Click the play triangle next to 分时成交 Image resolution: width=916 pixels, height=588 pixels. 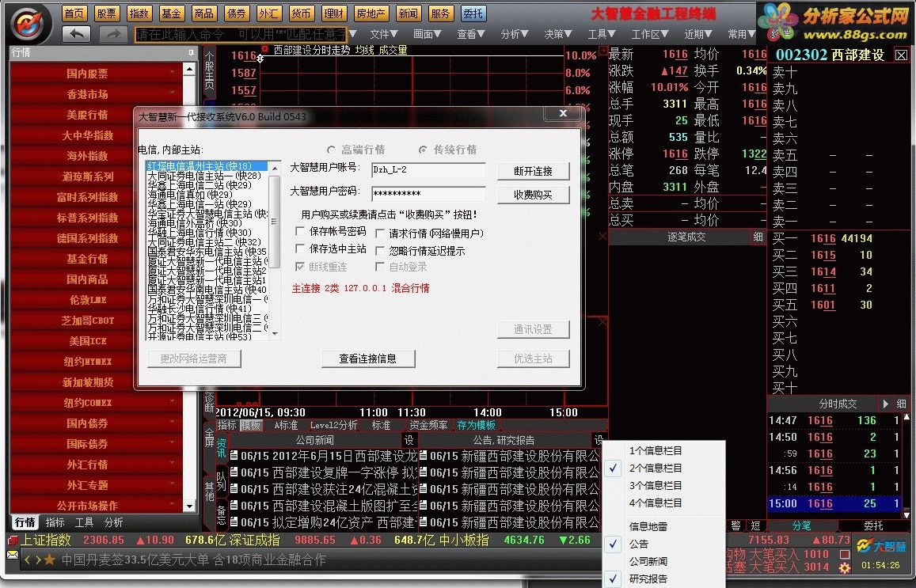point(886,404)
